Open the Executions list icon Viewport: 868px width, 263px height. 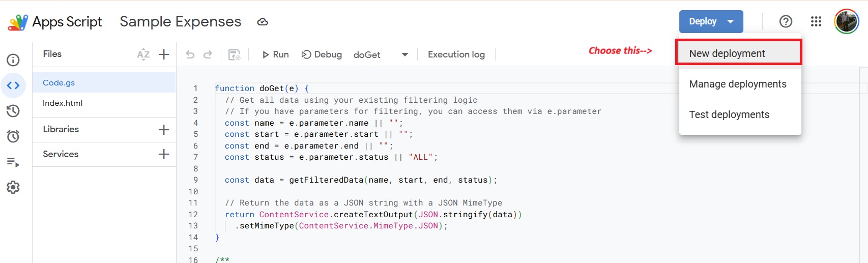(x=13, y=162)
